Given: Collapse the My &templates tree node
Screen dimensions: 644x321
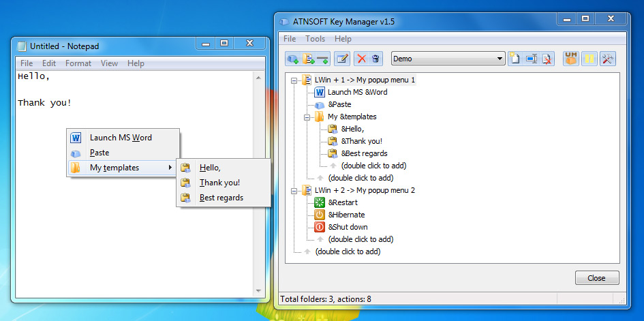Looking at the screenshot, I should [307, 118].
